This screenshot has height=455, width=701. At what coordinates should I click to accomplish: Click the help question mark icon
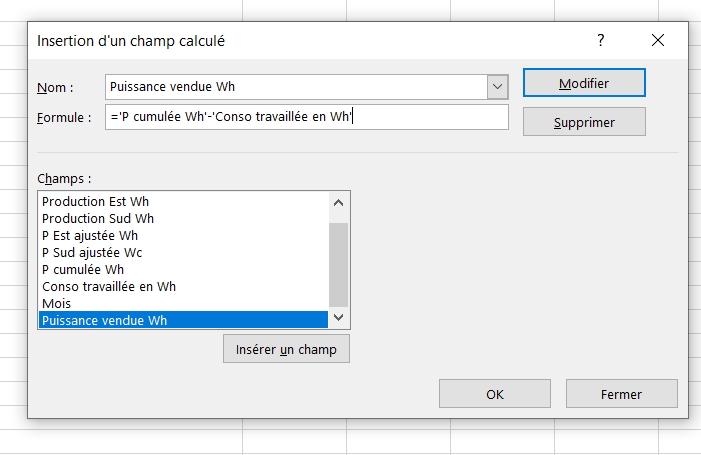pos(601,41)
